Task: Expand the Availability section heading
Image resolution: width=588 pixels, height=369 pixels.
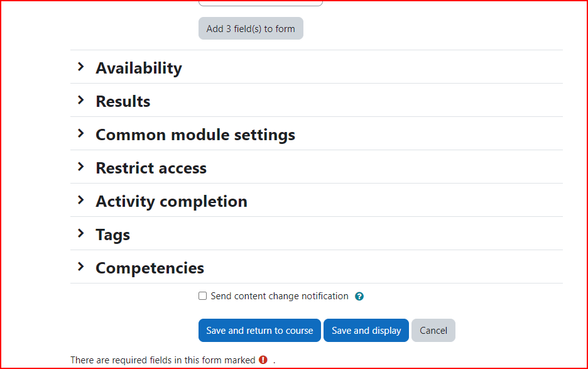Action: tap(139, 68)
